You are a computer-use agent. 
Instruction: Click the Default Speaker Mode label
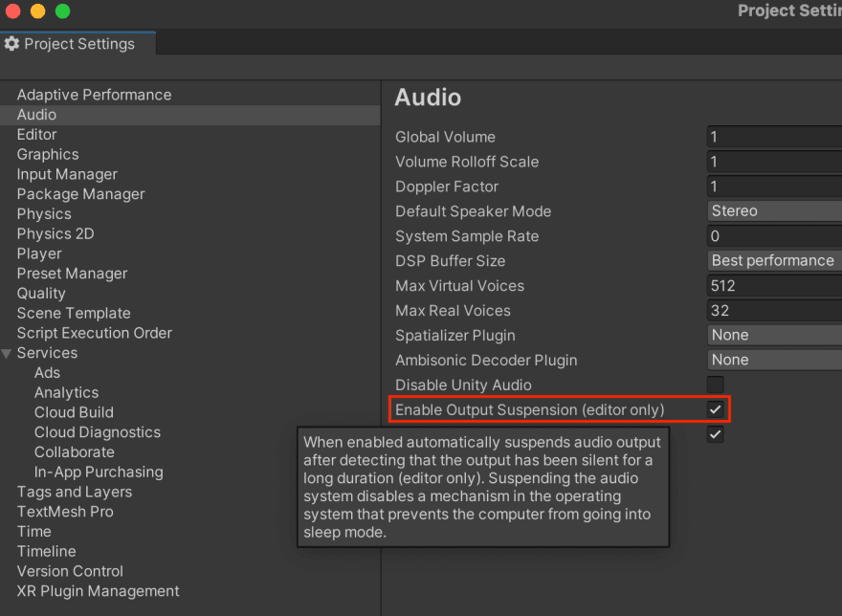pos(473,211)
